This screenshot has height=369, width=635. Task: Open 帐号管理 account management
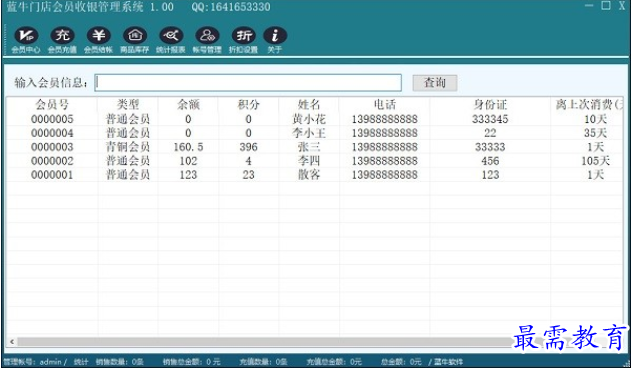pos(207,40)
